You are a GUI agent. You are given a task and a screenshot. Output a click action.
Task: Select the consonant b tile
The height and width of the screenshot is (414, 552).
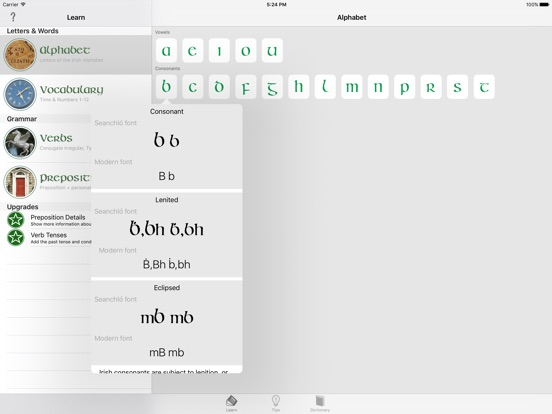point(166,87)
